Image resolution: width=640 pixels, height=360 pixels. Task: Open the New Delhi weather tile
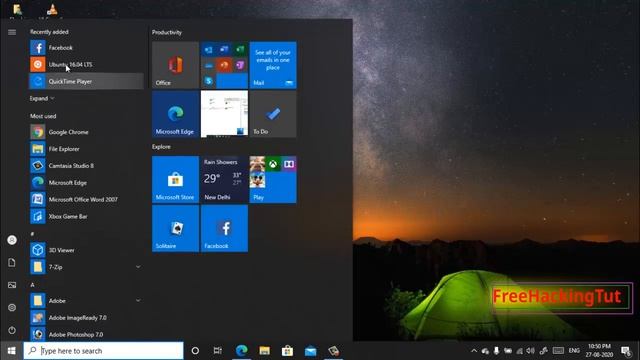click(x=224, y=179)
